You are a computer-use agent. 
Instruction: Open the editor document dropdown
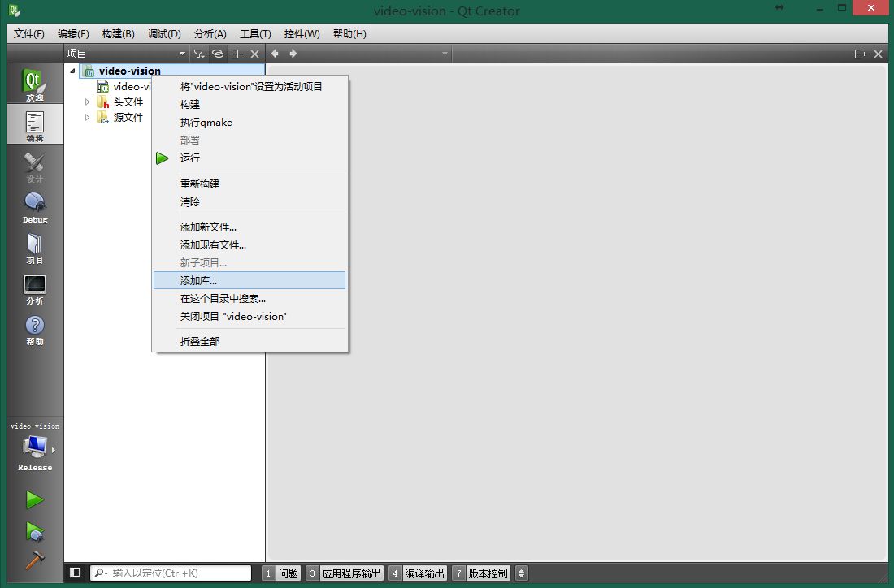click(445, 54)
